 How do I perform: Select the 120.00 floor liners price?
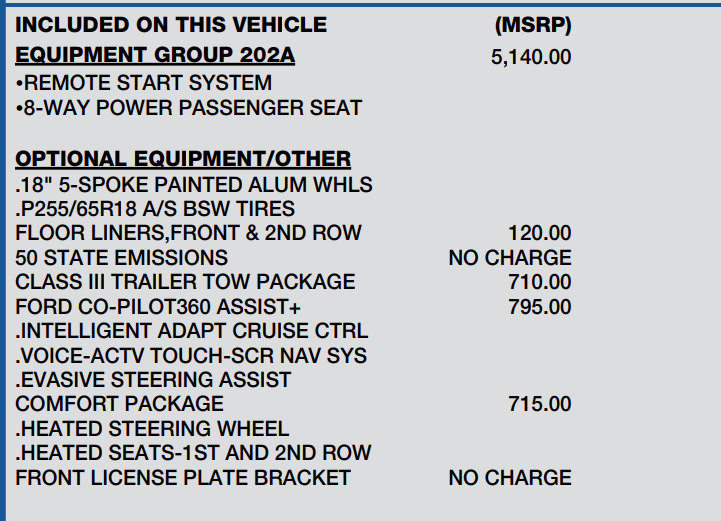pyautogui.click(x=540, y=233)
